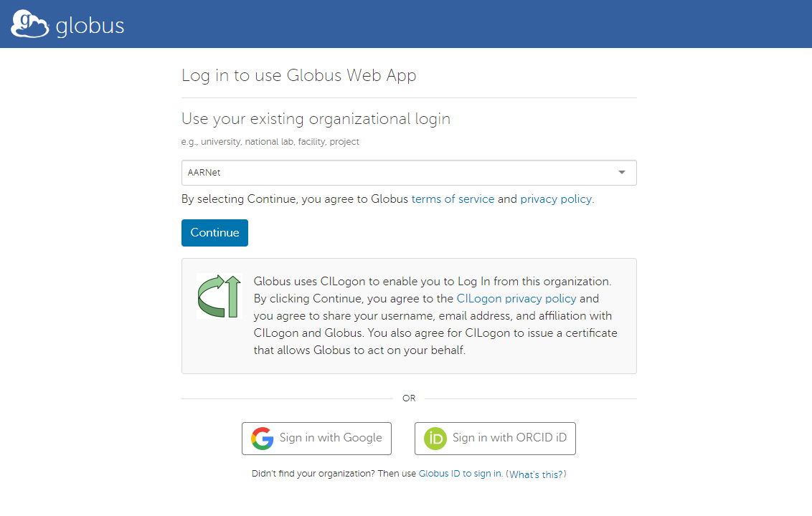Use Globus ID to sign in link
The height and width of the screenshot is (516, 812).
460,474
